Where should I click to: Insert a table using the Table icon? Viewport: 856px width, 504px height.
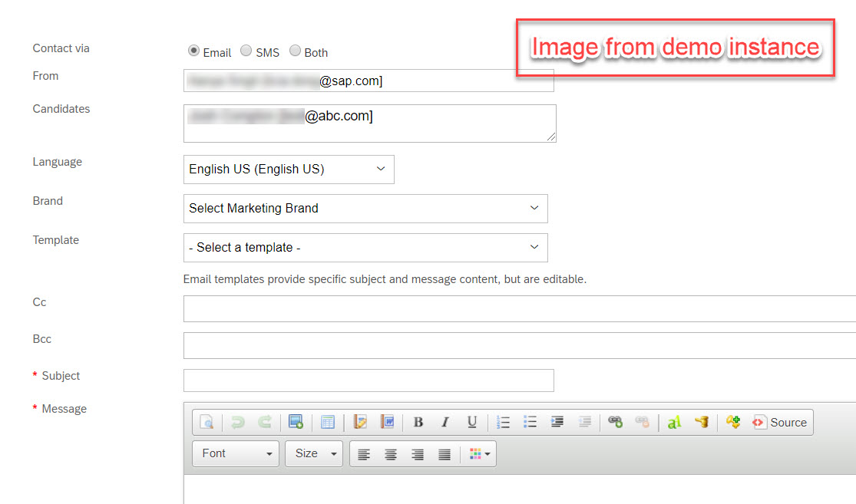point(328,422)
